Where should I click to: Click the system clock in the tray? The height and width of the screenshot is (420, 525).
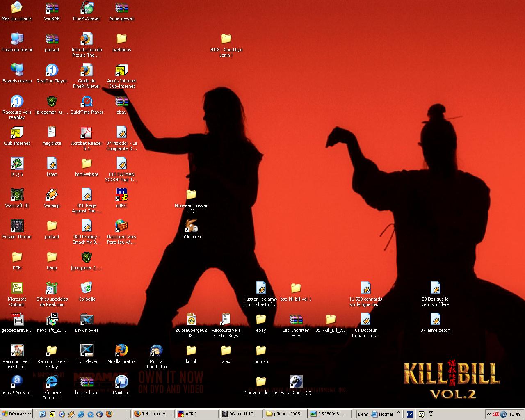point(515,414)
